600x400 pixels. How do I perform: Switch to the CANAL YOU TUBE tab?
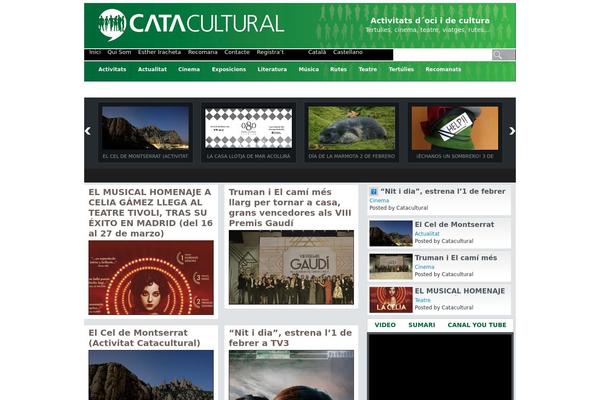tap(477, 325)
